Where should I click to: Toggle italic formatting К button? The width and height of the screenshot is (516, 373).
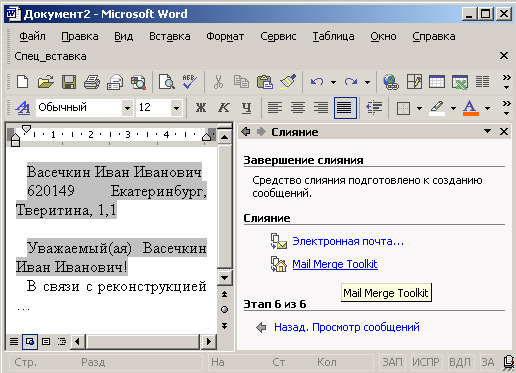[224, 108]
